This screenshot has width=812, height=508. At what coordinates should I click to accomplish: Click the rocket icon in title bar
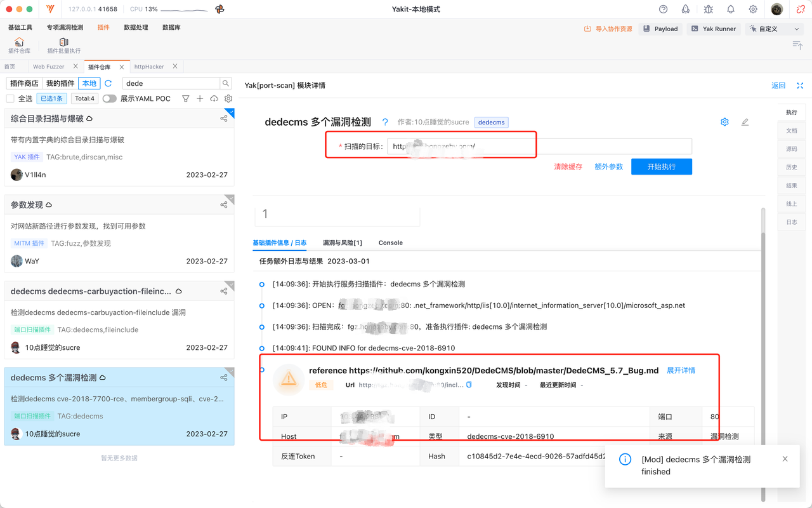coord(686,10)
